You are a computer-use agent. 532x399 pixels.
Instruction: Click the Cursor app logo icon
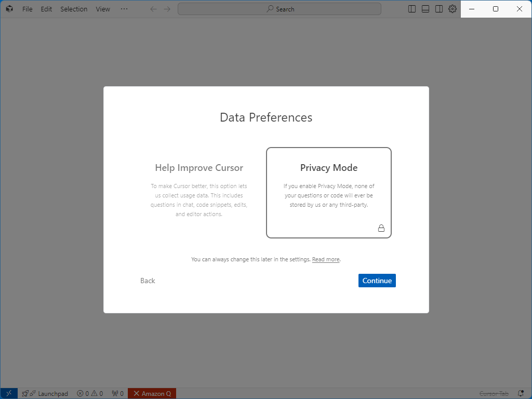9,9
